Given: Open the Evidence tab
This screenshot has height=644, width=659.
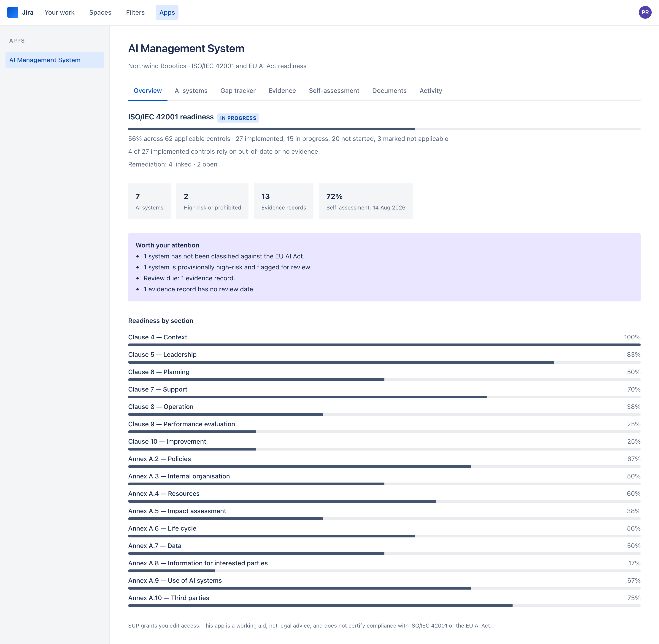Looking at the screenshot, I should [282, 91].
